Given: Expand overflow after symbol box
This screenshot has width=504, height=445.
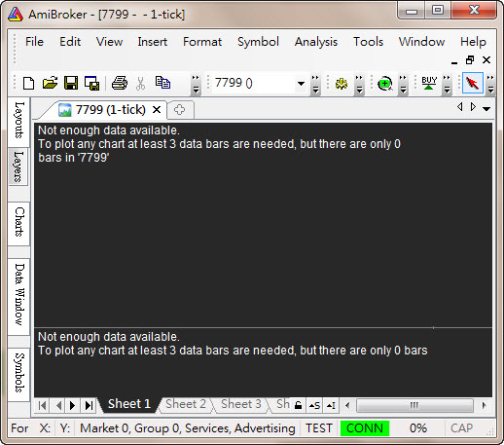Looking at the screenshot, I should pyautogui.click(x=315, y=84).
